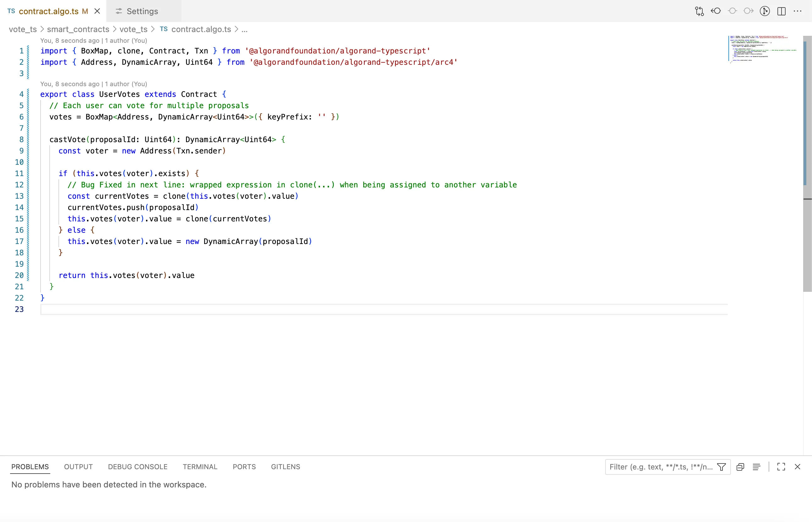Toggle View as Table in Problems panel
The width and height of the screenshot is (812, 522).
tap(756, 467)
